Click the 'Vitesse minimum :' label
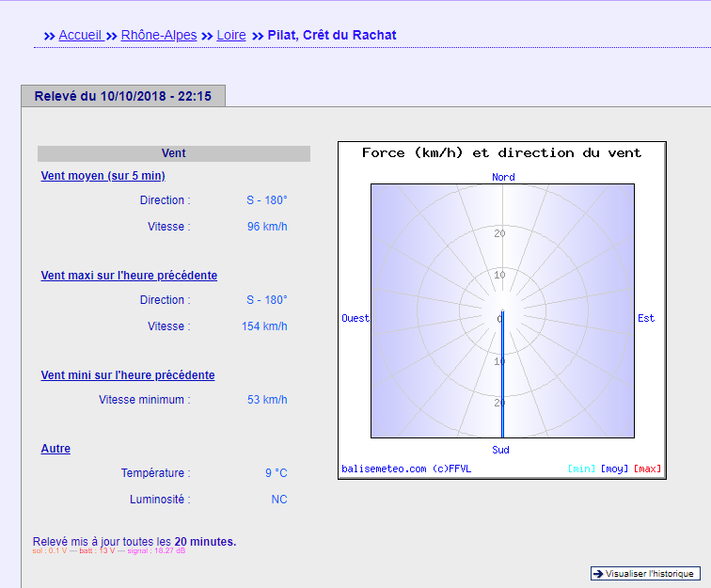711x588 pixels. coord(145,400)
